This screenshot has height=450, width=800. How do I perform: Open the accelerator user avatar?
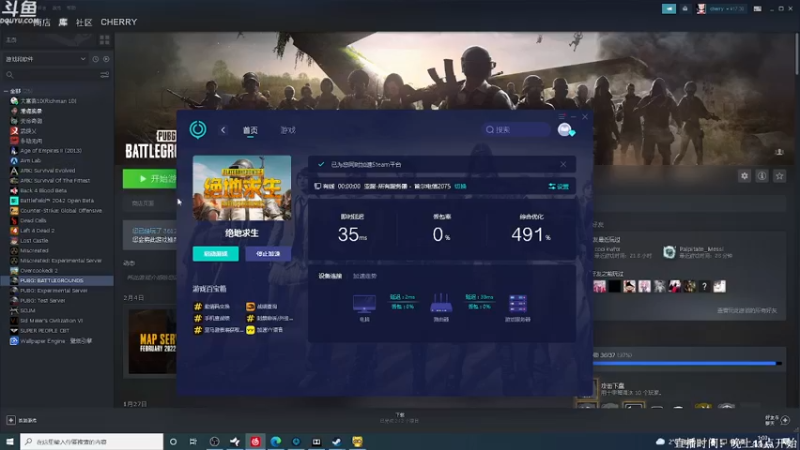[565, 130]
